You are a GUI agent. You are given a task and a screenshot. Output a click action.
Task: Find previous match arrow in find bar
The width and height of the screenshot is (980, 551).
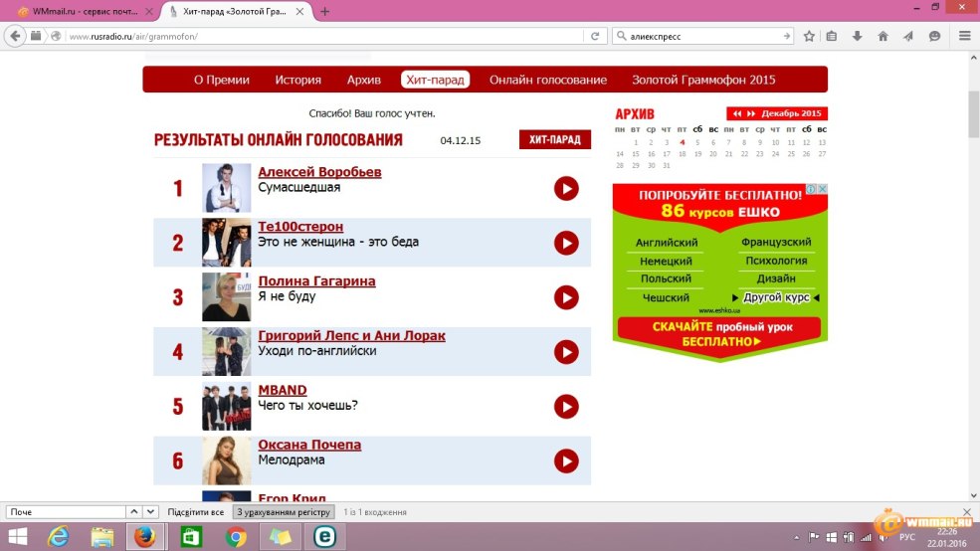coord(133,511)
